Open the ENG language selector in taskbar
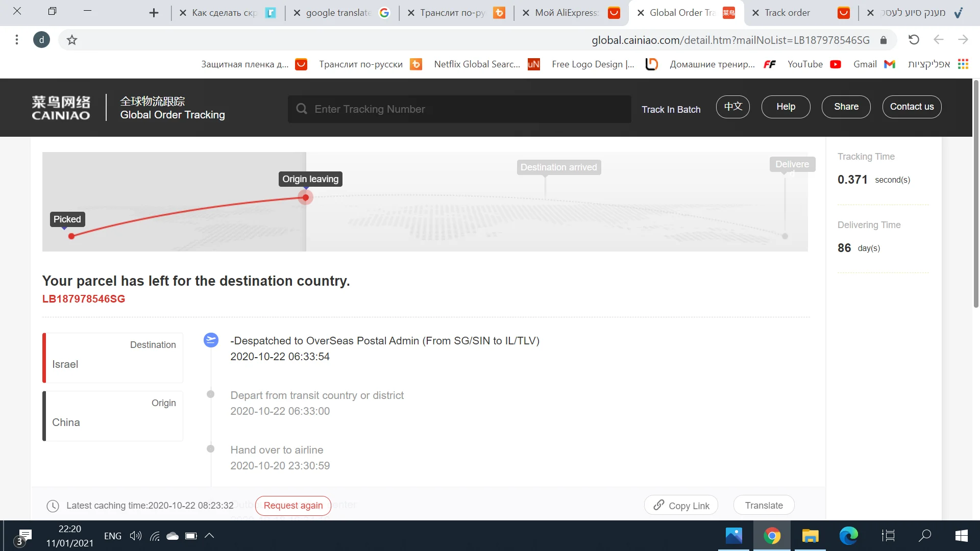The width and height of the screenshot is (980, 551). point(113,536)
